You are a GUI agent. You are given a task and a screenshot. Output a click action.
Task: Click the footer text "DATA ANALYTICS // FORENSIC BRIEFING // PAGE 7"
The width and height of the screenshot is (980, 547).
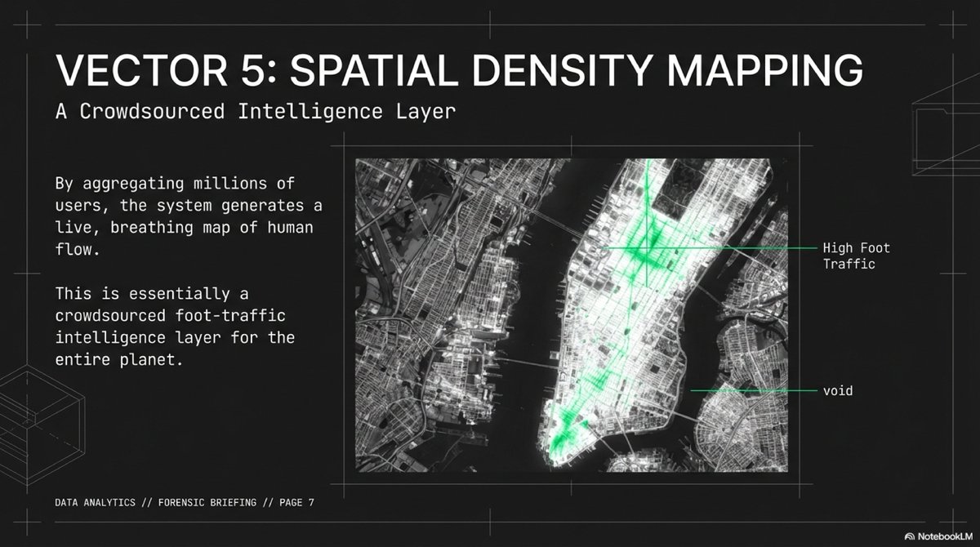[185, 503]
